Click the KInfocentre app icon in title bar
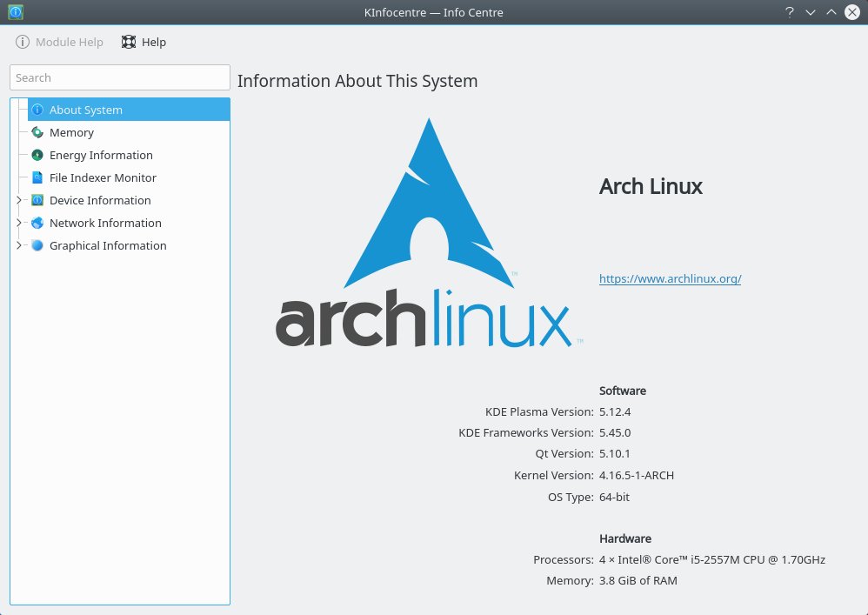 pos(16,11)
